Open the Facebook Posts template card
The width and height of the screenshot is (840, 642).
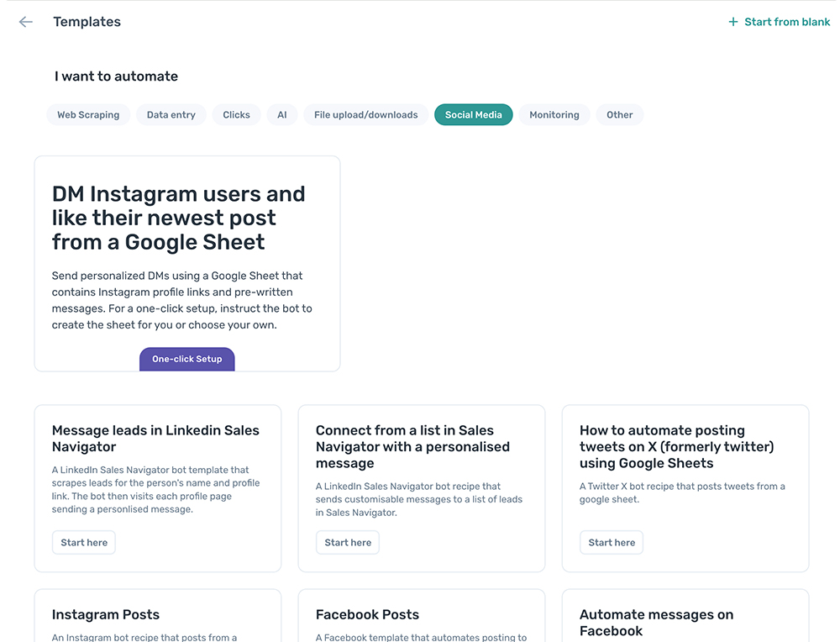422,616
